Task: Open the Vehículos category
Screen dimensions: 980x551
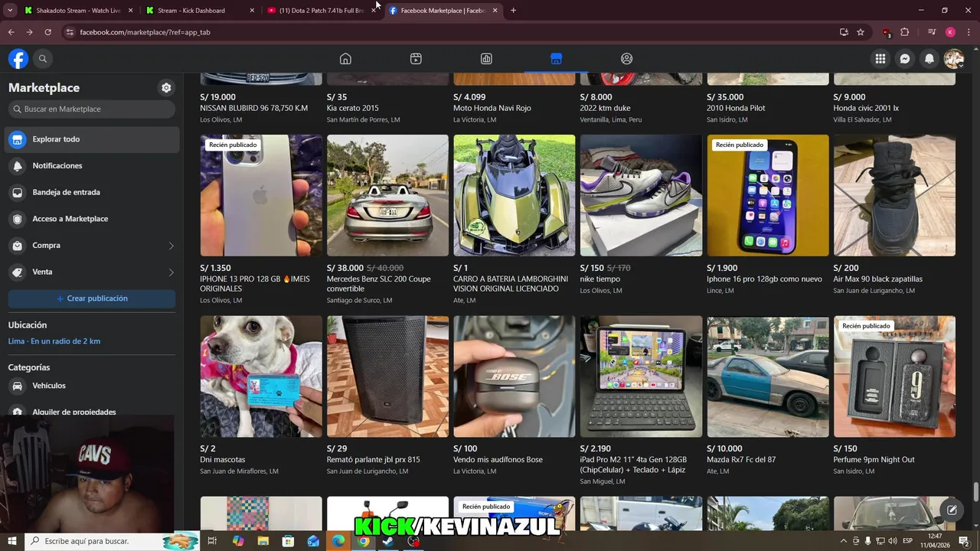Action: point(92,386)
